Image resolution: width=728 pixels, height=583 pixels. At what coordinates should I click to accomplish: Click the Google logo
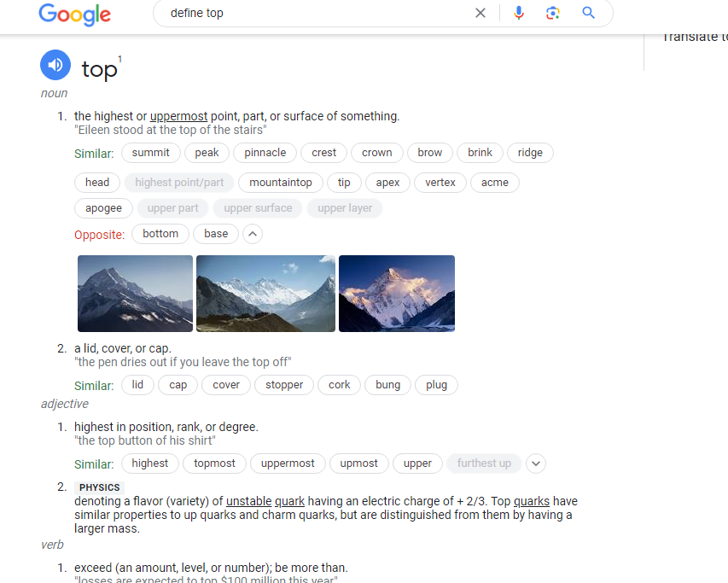pos(75,14)
